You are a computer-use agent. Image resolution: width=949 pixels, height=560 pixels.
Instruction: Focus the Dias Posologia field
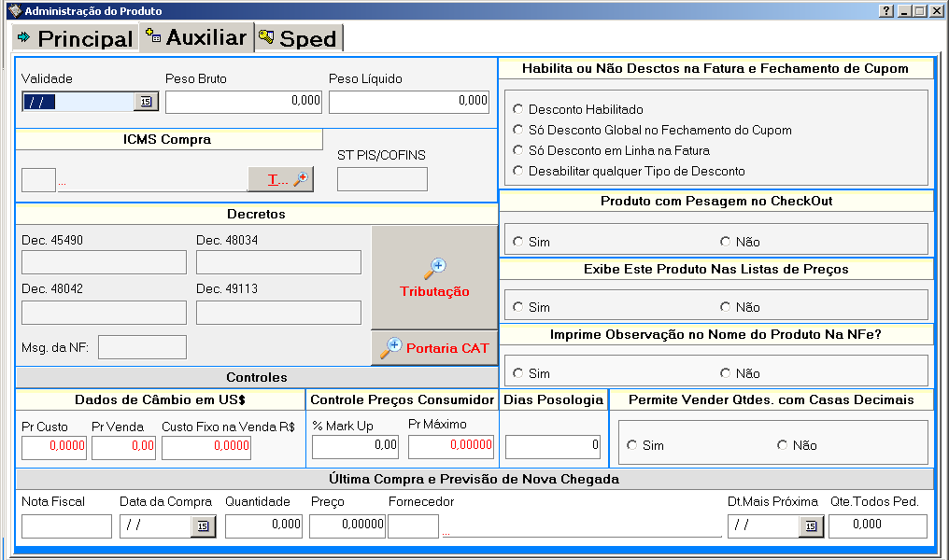click(554, 447)
